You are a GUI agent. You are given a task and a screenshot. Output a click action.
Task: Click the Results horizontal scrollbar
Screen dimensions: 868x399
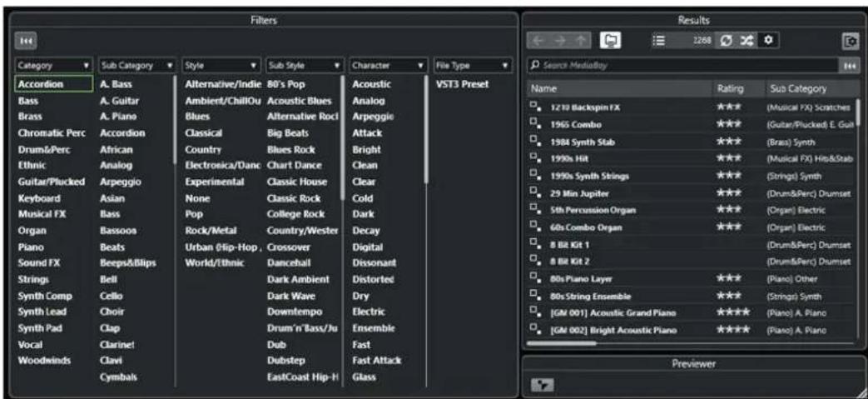click(x=562, y=344)
